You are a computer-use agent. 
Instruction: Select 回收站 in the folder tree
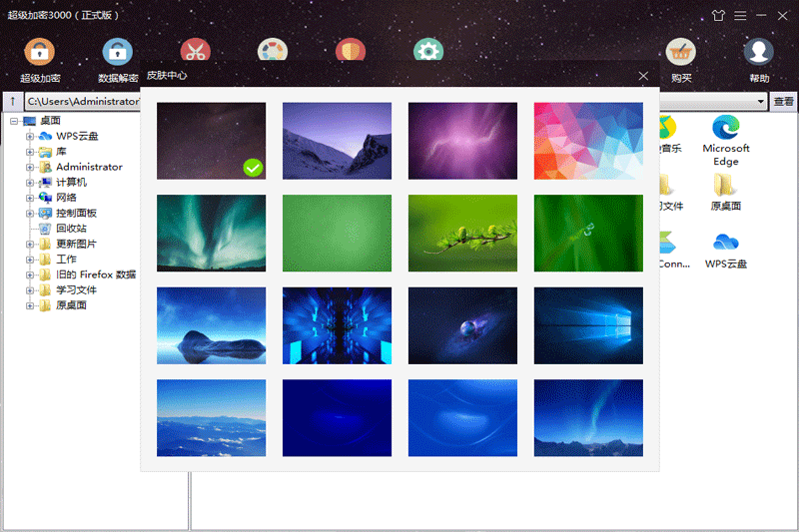70,229
